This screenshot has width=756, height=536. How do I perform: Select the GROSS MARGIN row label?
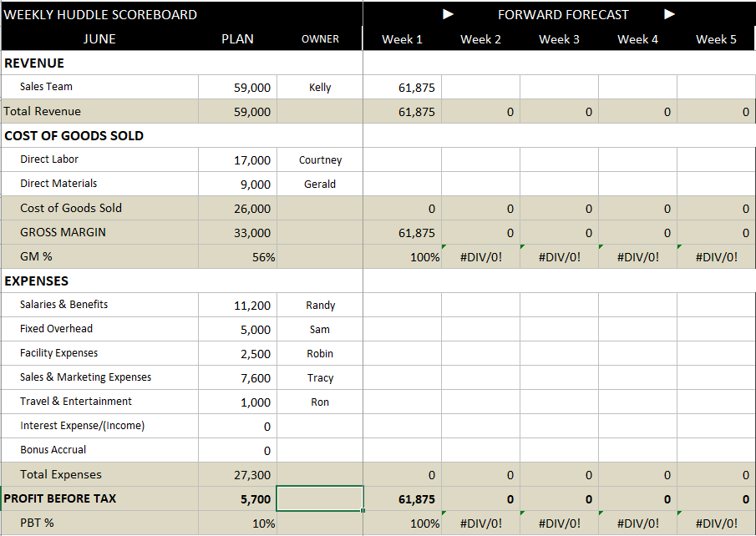[99, 232]
